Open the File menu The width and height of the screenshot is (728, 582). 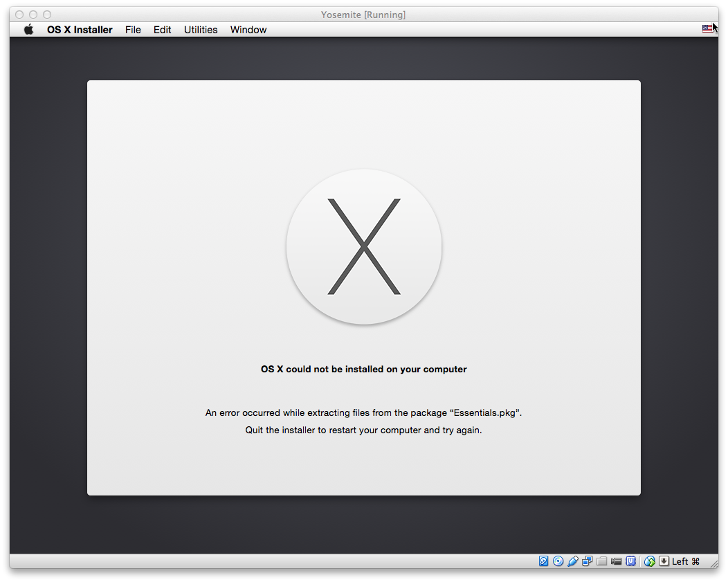(133, 30)
